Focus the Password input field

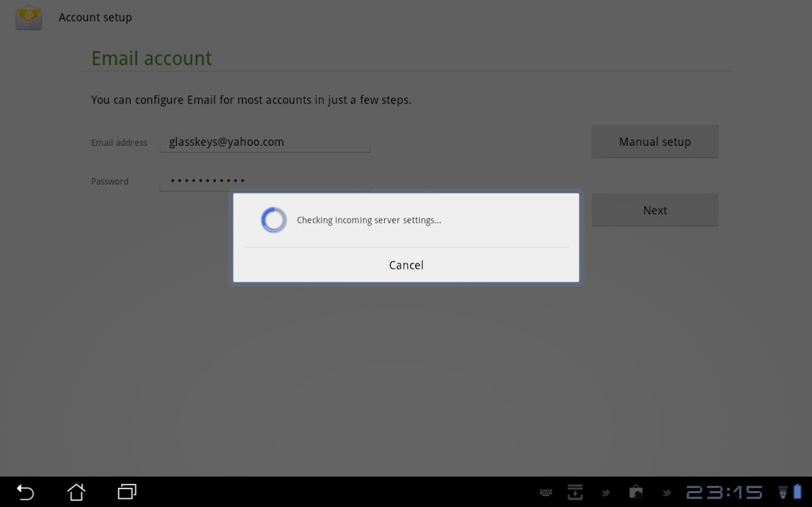(265, 181)
